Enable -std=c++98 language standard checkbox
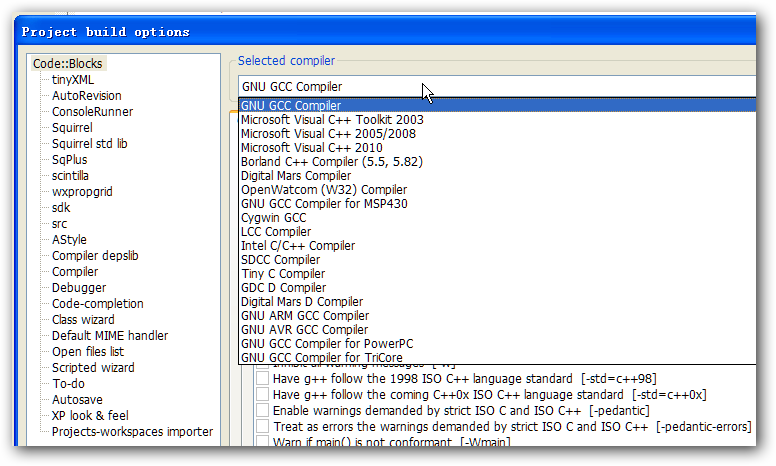 [262, 379]
